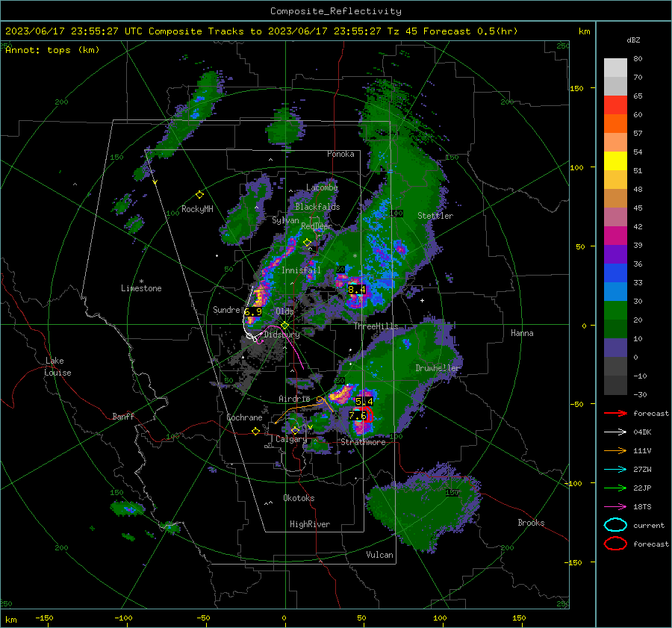
Task: Click the red forecast arrow in legend
Action: 615,413
